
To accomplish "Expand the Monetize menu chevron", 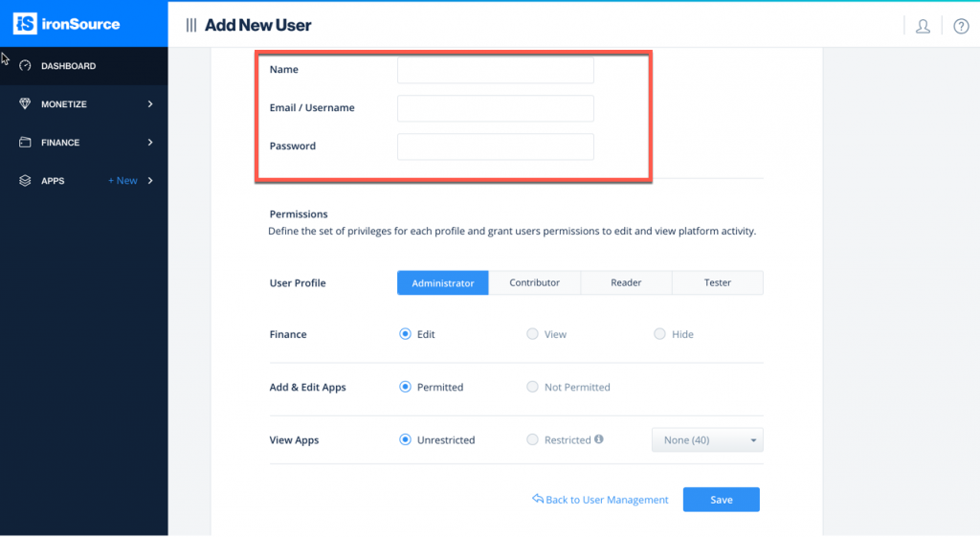I will pyautogui.click(x=150, y=104).
